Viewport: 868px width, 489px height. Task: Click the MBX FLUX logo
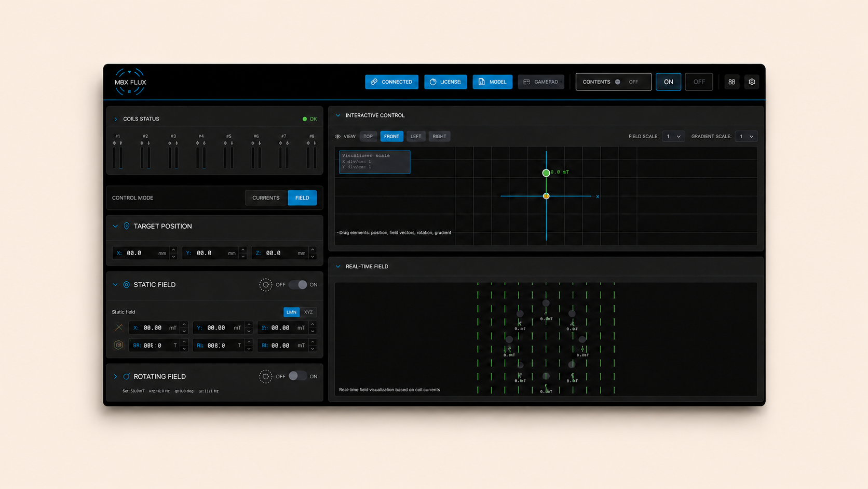pyautogui.click(x=130, y=82)
